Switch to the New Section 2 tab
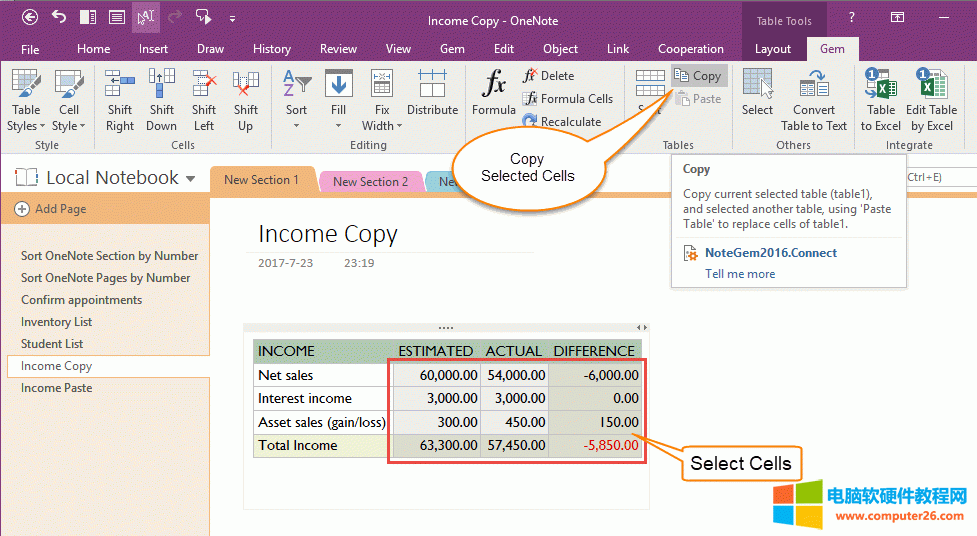Screen dimensions: 977x536 [370, 181]
